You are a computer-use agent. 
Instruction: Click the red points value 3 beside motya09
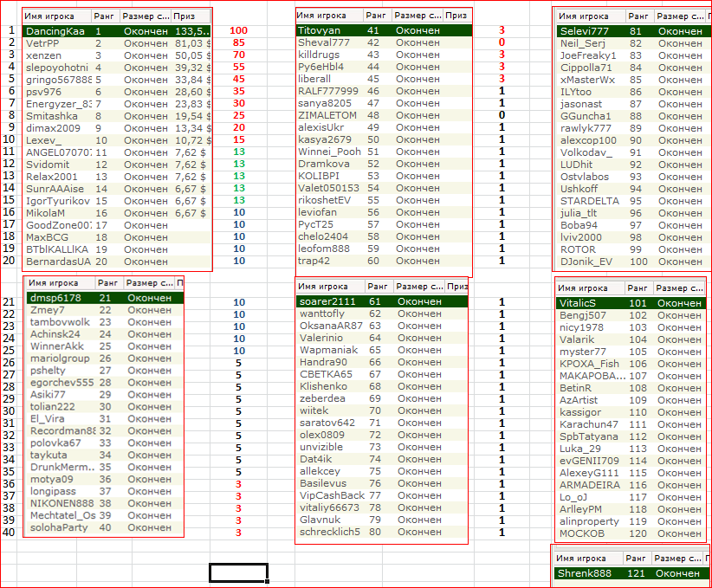click(238, 484)
